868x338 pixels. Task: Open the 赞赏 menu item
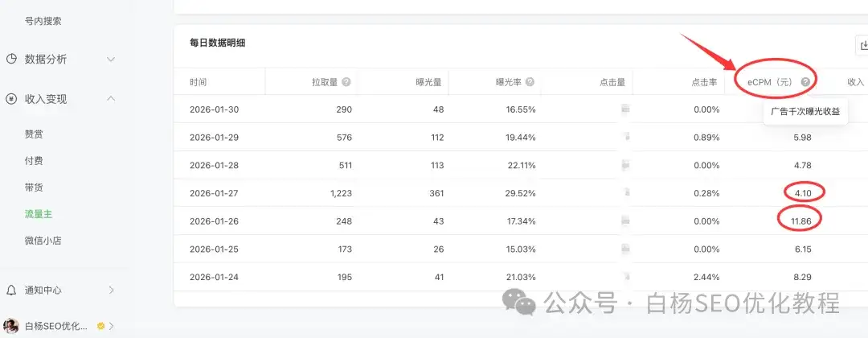coord(34,134)
